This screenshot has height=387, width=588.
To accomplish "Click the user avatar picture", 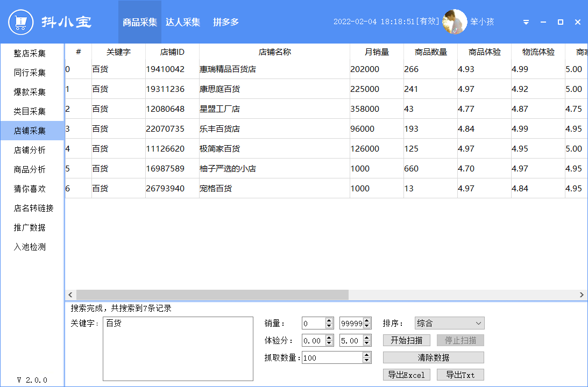I will [455, 22].
